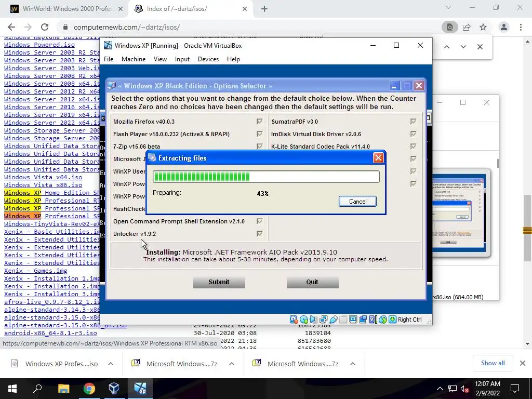Open Windows Start menu
This screenshot has height=399, width=532.
tap(12, 389)
